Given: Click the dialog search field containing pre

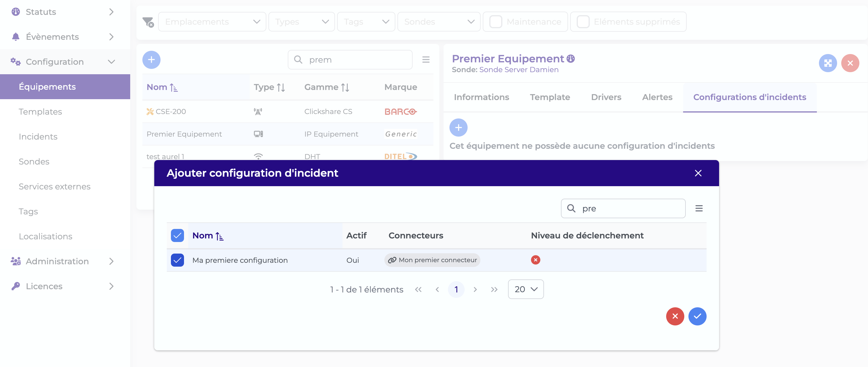Looking at the screenshot, I should (623, 208).
